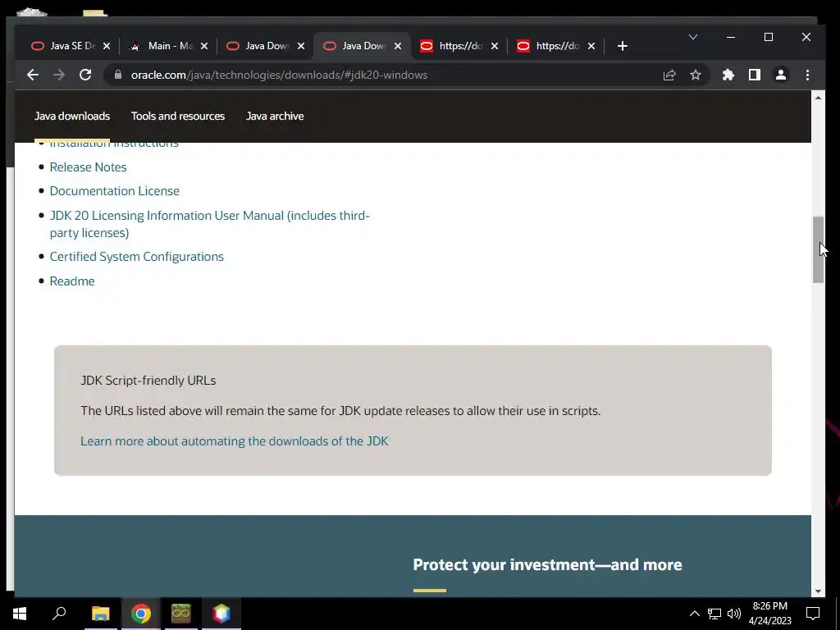This screenshot has height=630, width=840.
Task: Open Certified System Configurations link
Action: pyautogui.click(x=137, y=257)
